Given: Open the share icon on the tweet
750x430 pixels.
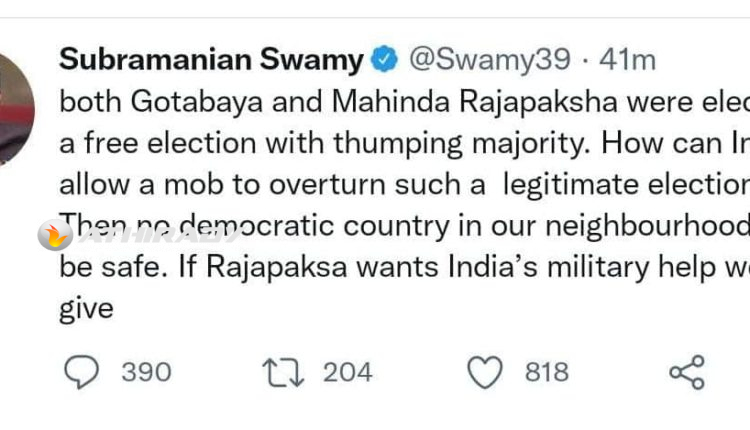Looking at the screenshot, I should (x=687, y=373).
